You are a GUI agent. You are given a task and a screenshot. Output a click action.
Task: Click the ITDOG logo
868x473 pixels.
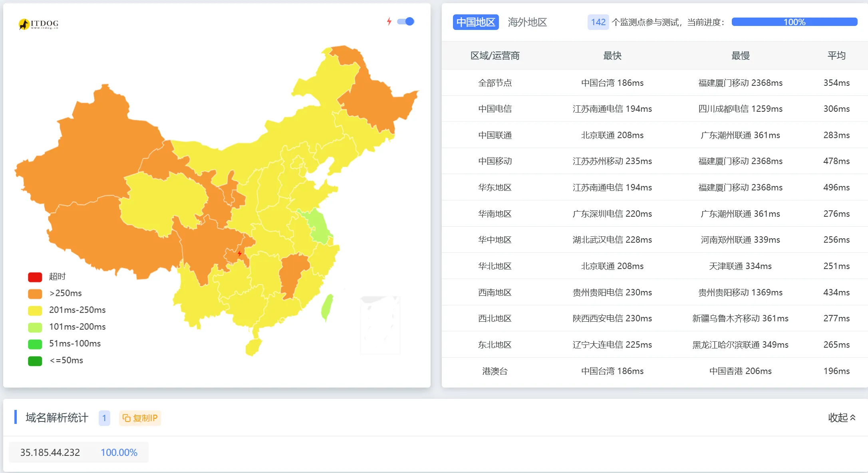pos(38,24)
